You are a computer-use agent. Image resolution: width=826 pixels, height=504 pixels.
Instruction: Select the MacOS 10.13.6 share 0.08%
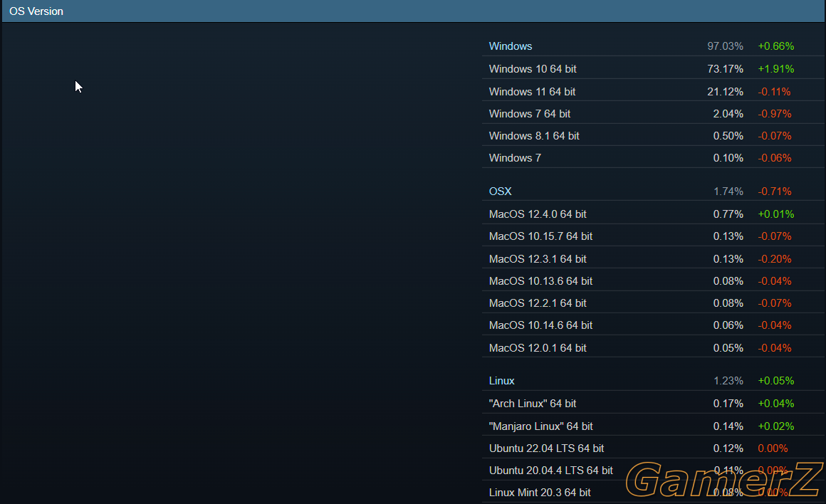(728, 281)
